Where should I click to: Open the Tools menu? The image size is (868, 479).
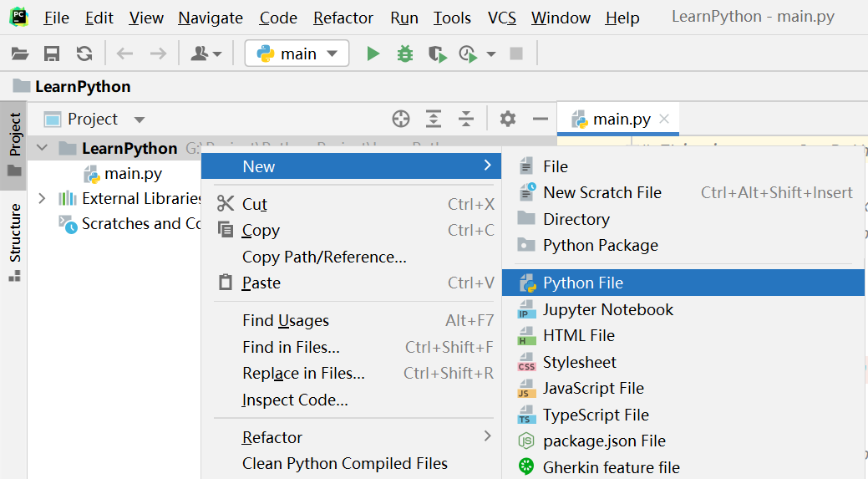click(452, 18)
